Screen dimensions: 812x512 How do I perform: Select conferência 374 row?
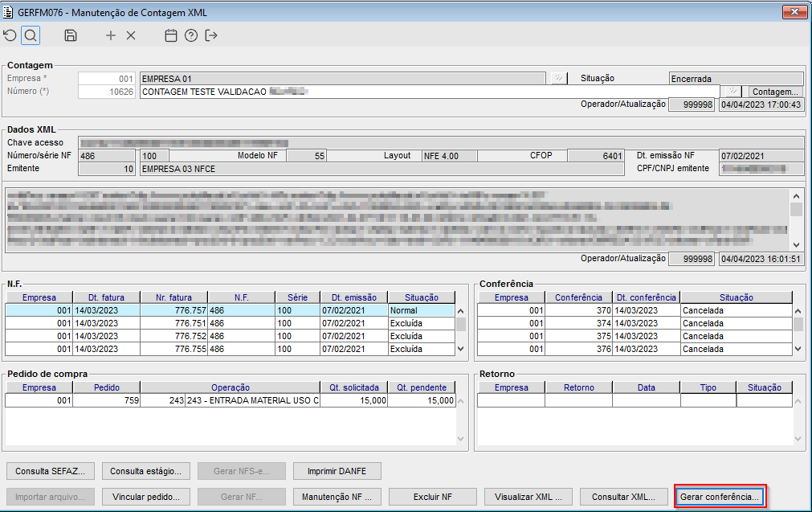[x=635, y=323]
